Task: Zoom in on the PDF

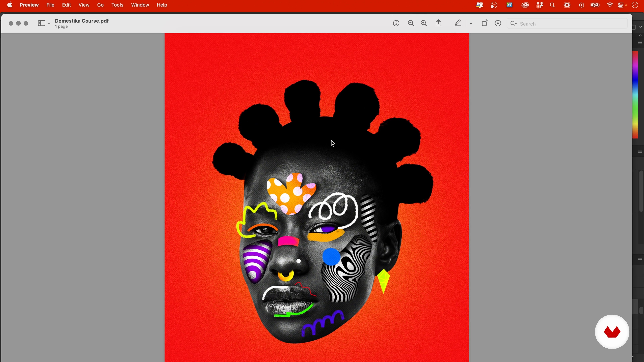Action: [x=424, y=23]
